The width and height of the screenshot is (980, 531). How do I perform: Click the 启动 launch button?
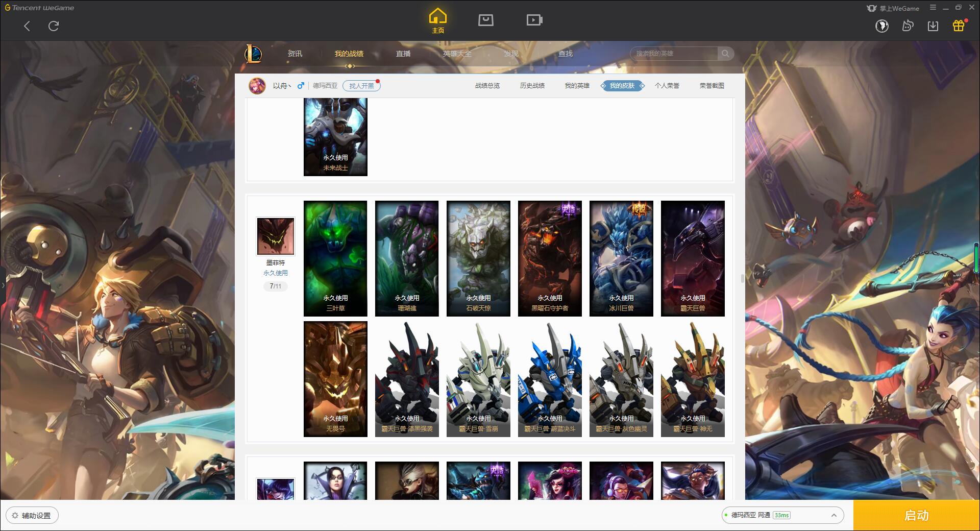[x=917, y=516]
